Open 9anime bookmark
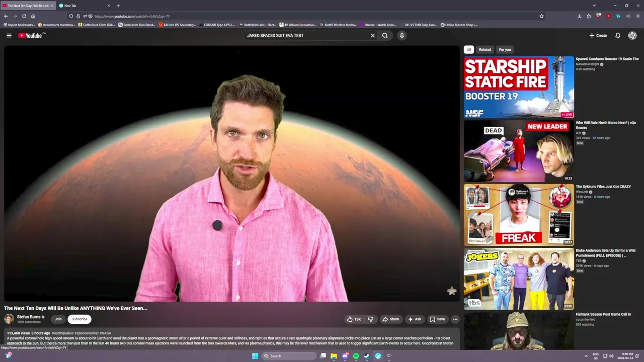This screenshot has width=644, height=362. 378,25
